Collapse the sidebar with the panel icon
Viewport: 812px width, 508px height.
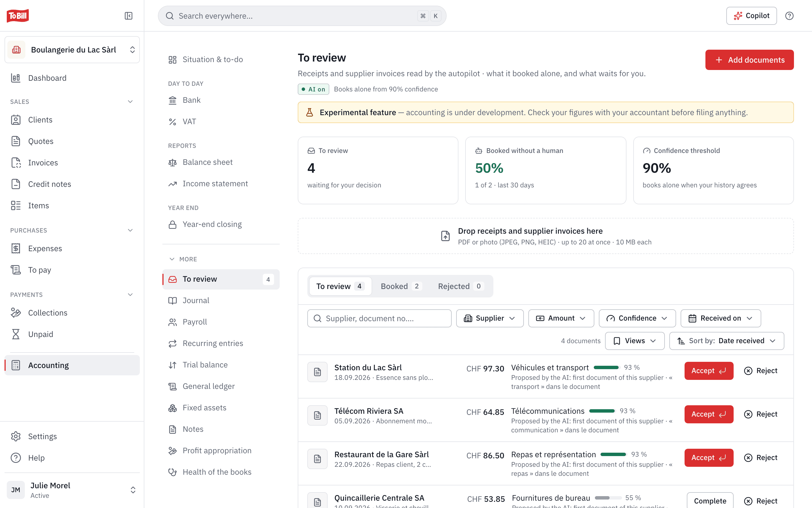(129, 16)
